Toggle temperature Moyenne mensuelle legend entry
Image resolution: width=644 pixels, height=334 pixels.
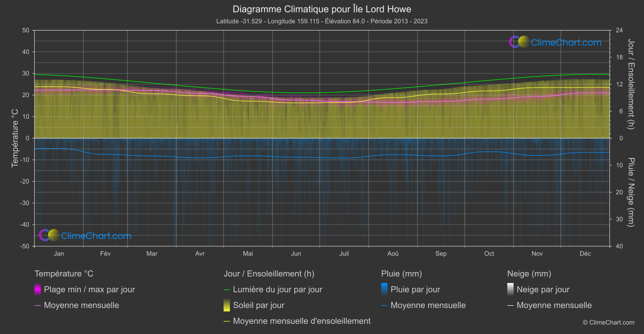[77, 305]
